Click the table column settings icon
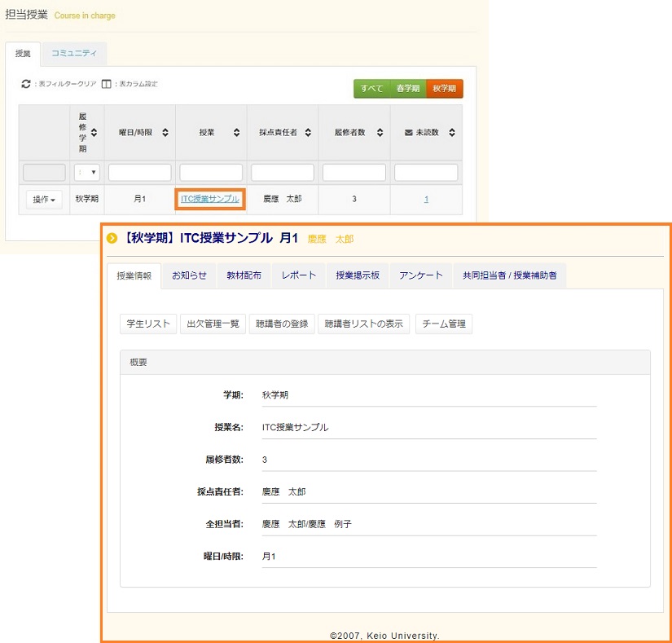The height and width of the screenshot is (643, 672). click(x=106, y=84)
